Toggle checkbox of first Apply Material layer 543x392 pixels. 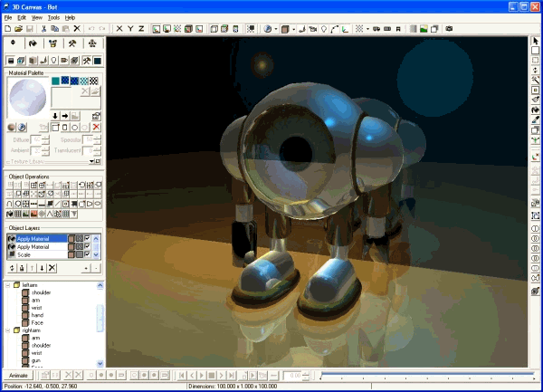(x=87, y=238)
